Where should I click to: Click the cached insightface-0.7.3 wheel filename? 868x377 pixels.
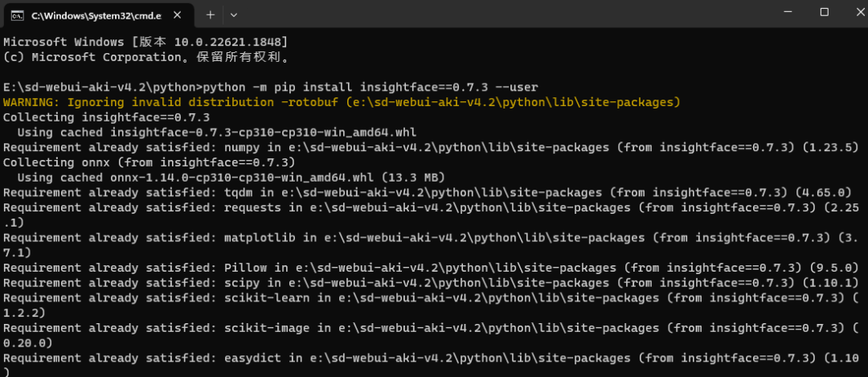point(264,133)
